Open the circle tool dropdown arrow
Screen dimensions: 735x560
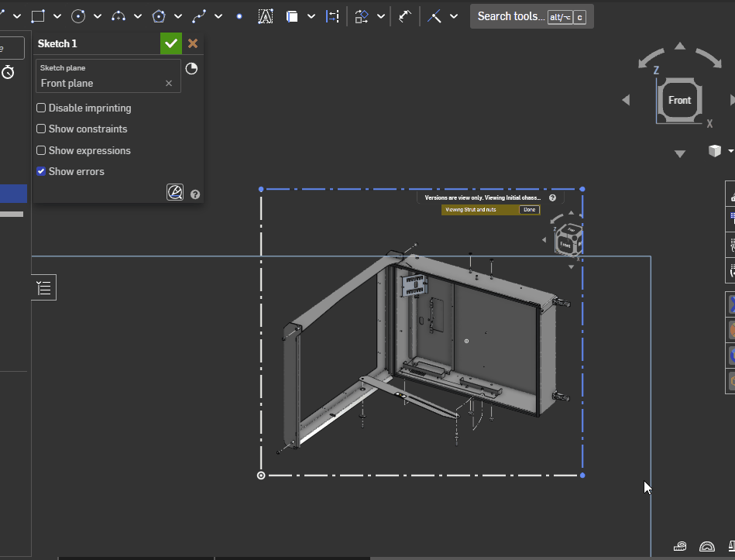(98, 16)
